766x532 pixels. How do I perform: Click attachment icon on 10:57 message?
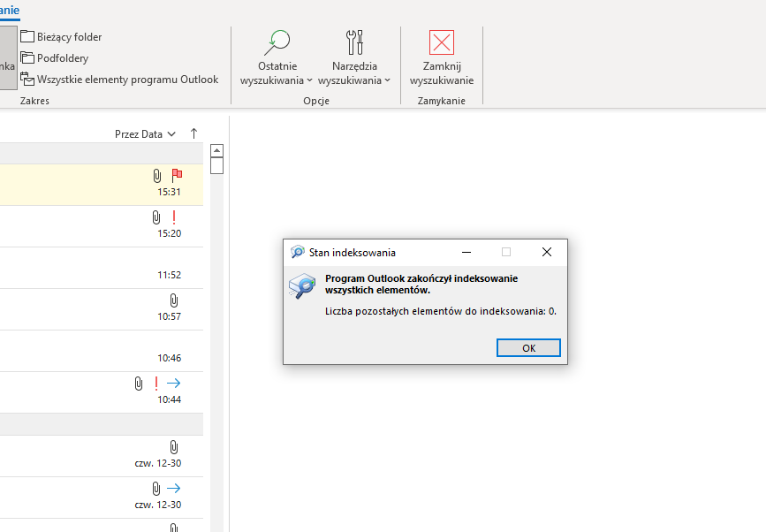pos(174,300)
